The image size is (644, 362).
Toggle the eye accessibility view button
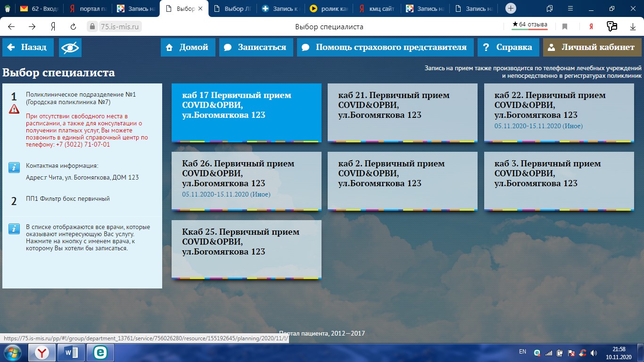[70, 48]
